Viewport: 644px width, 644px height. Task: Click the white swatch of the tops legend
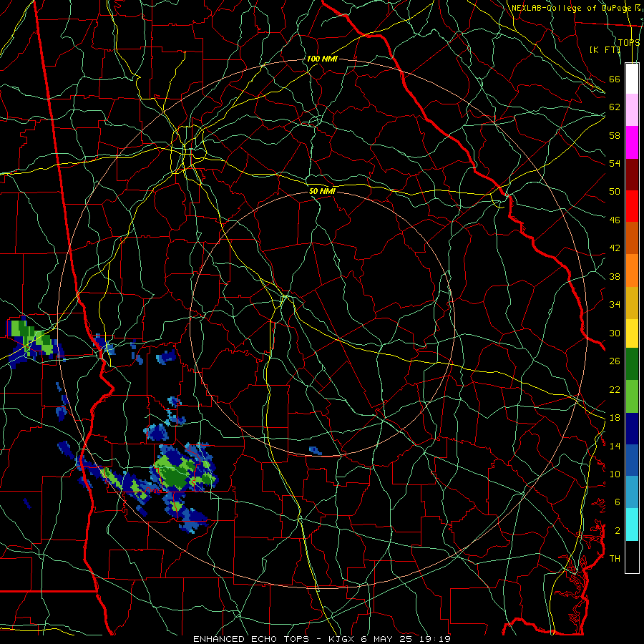pyautogui.click(x=632, y=79)
